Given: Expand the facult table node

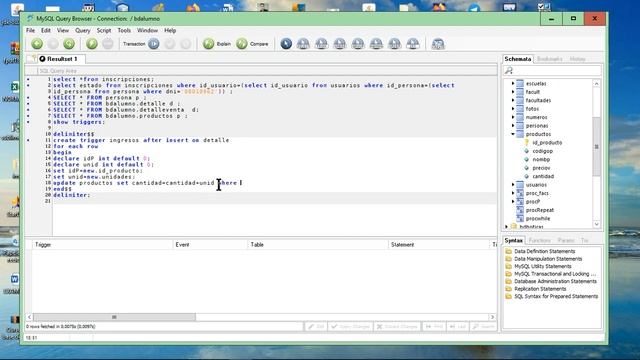Looking at the screenshot, I should point(513,92).
